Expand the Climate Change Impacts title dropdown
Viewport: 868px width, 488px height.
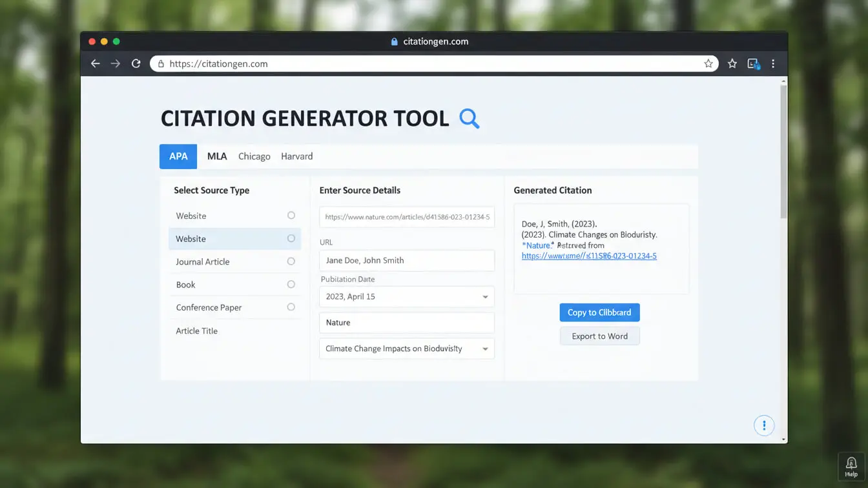485,349
